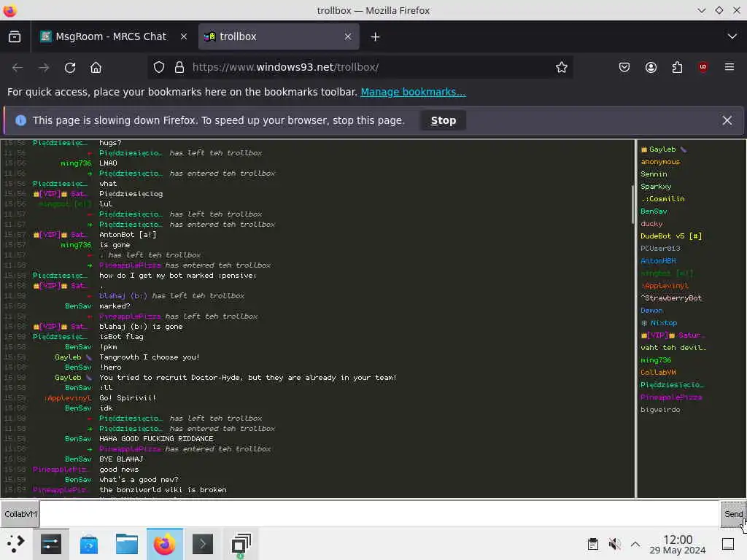Click the virtual desktops taskbar icon
This screenshot has width=747, height=560.
click(x=241, y=544)
